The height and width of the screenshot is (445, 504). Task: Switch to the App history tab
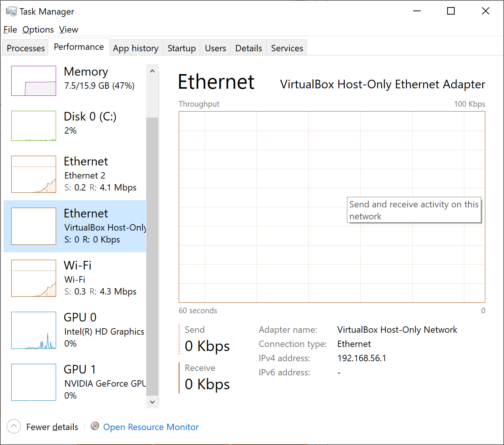click(x=136, y=48)
